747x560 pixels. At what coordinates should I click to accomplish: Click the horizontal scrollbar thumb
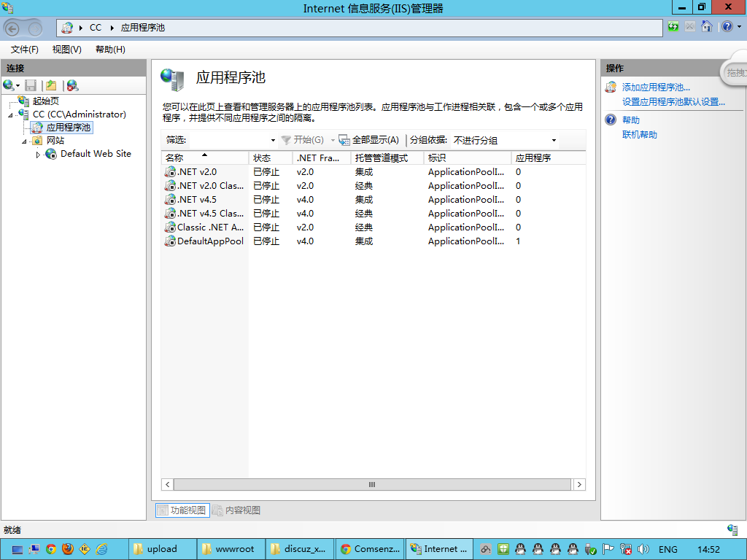372,484
